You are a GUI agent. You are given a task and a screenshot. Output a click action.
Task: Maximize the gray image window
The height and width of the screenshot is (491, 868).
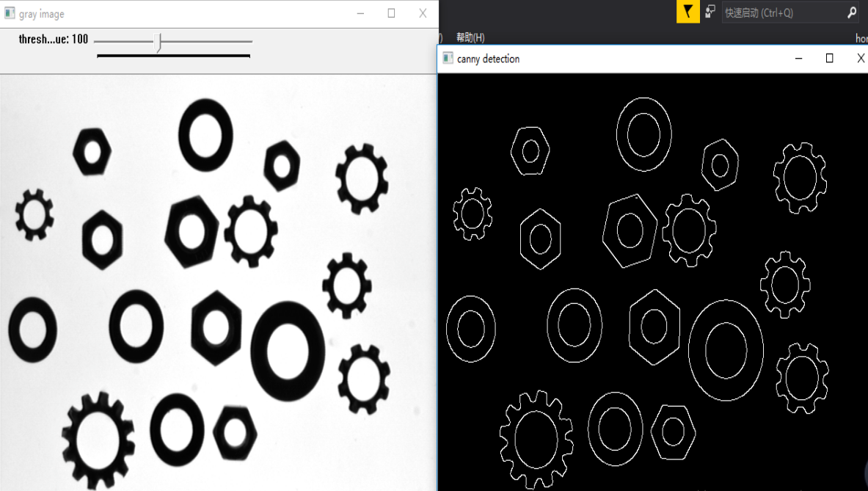[391, 13]
